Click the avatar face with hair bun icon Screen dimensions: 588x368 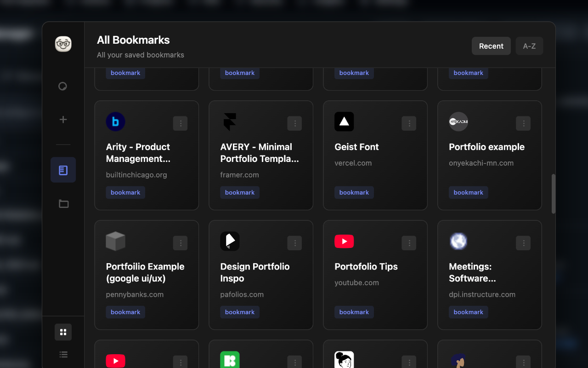(344, 360)
